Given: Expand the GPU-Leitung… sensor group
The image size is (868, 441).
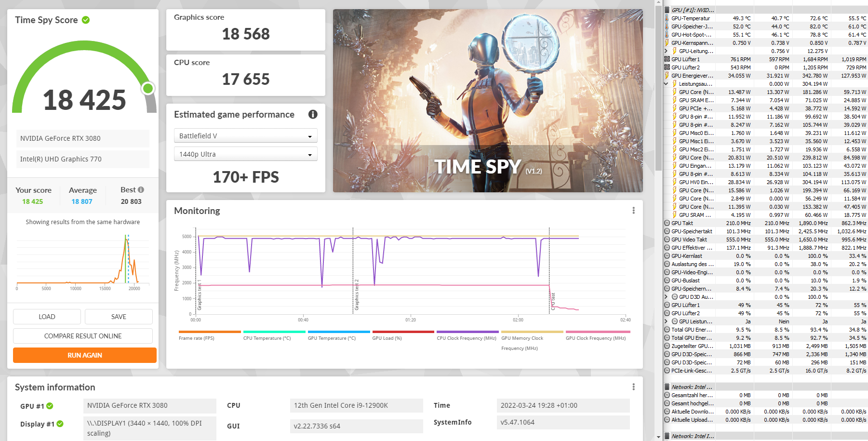Looking at the screenshot, I should (667, 51).
